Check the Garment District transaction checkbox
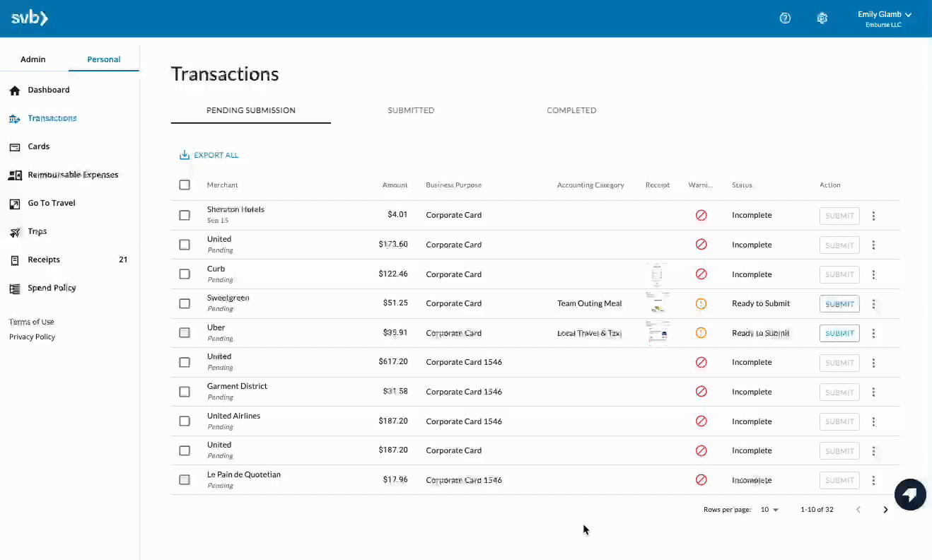The width and height of the screenshot is (932, 560). [185, 392]
